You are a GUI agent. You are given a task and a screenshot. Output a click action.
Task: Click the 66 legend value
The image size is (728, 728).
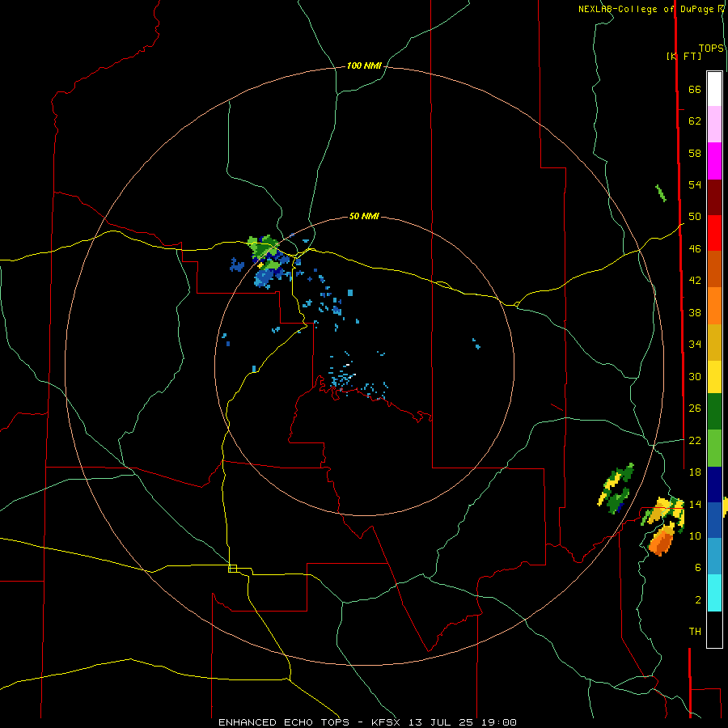pyautogui.click(x=695, y=90)
